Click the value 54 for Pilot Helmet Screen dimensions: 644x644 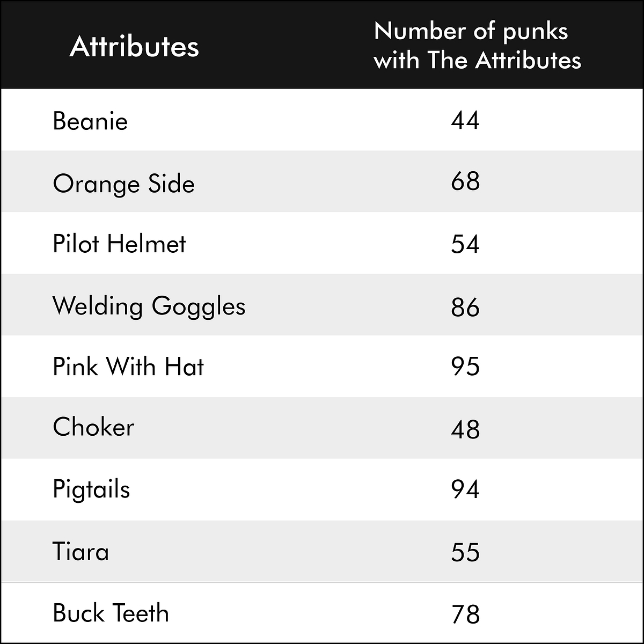(x=465, y=244)
